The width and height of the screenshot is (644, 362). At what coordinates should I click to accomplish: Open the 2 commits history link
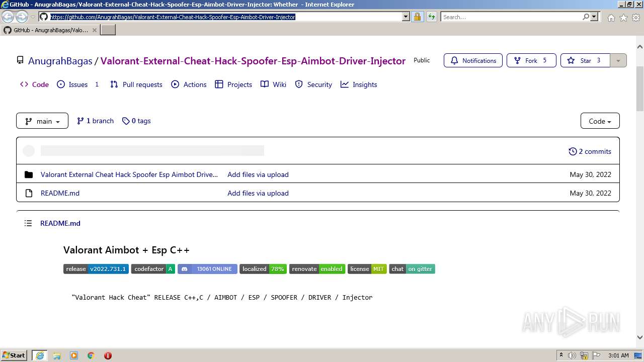pyautogui.click(x=590, y=151)
